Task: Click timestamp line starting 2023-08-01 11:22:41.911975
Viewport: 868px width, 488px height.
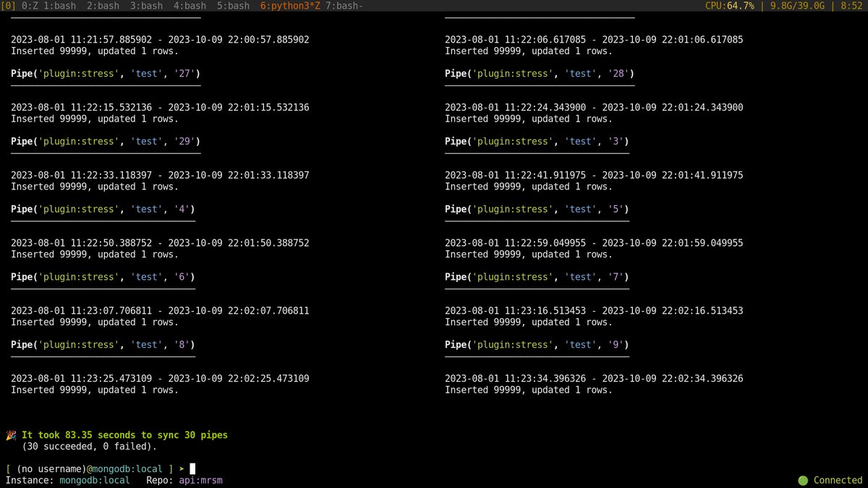Action: pyautogui.click(x=594, y=176)
